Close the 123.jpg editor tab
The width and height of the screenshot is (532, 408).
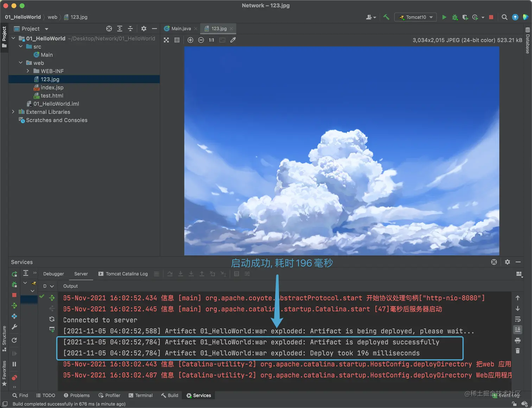(x=231, y=29)
